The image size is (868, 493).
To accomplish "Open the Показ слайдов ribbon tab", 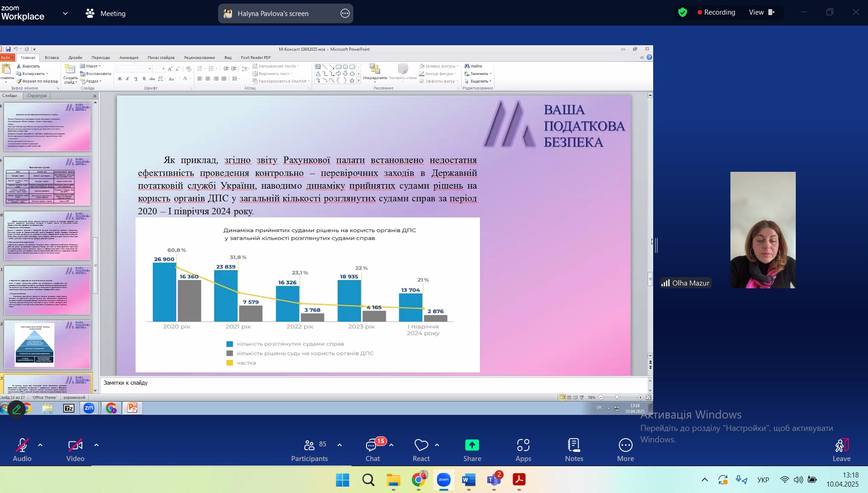I will (161, 58).
